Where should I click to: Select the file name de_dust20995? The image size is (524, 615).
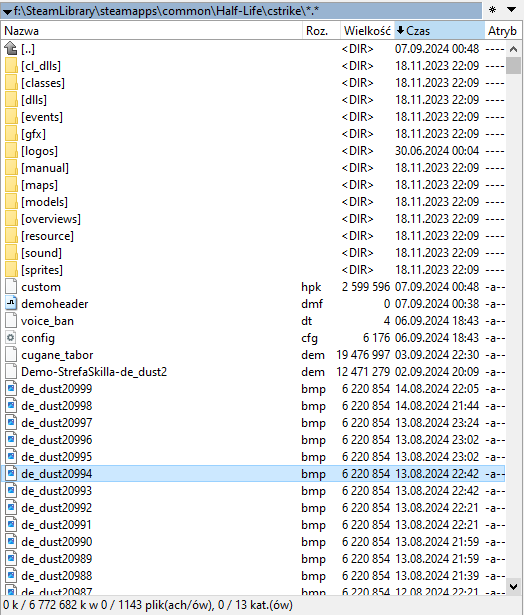[56, 457]
